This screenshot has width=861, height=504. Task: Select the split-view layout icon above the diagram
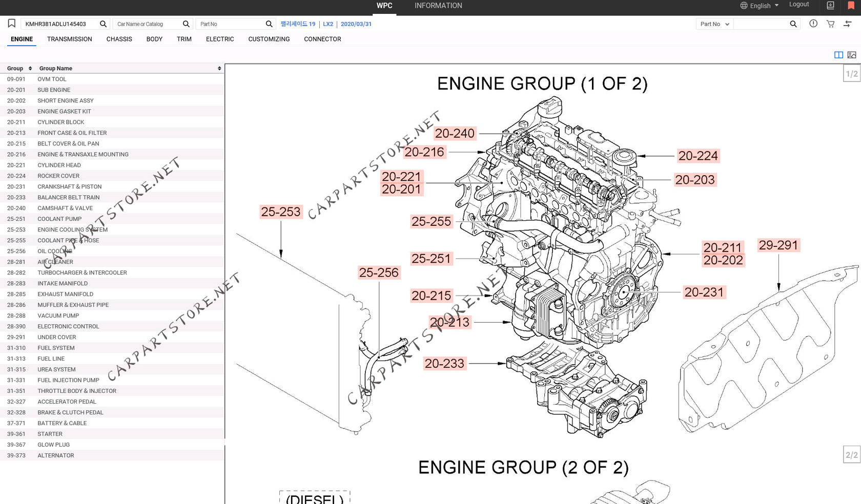pyautogui.click(x=838, y=55)
